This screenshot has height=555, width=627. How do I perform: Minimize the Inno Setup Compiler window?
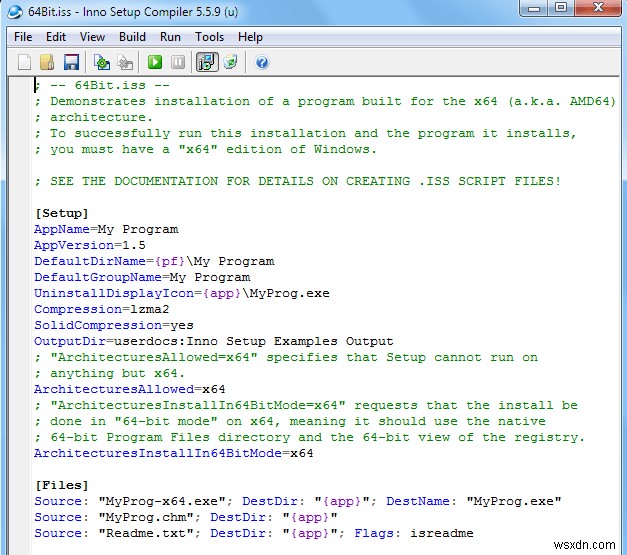click(534, 8)
